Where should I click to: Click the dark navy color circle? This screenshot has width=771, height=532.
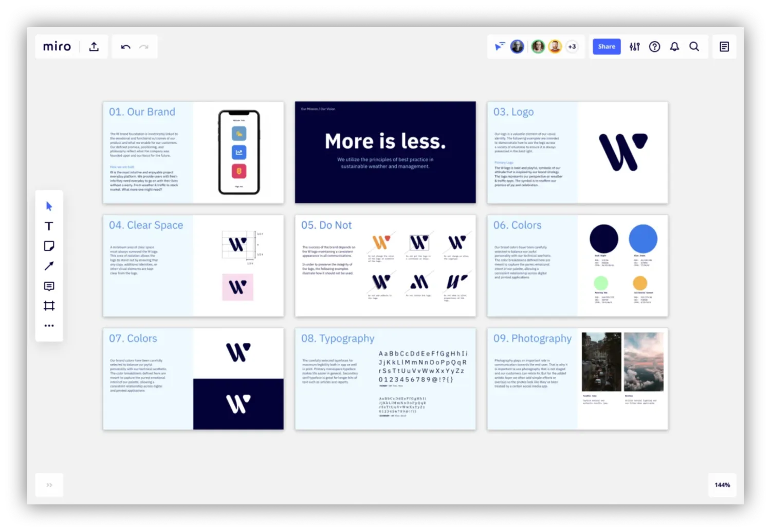point(604,239)
